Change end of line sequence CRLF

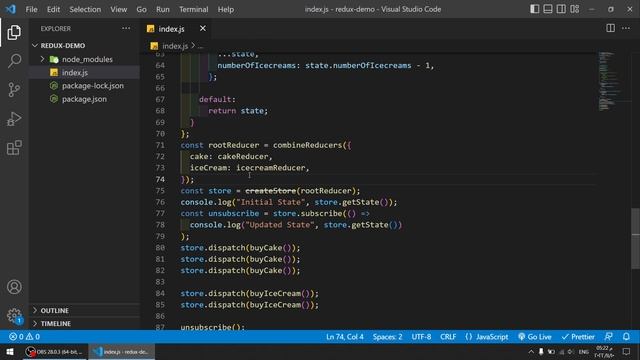[448, 337]
